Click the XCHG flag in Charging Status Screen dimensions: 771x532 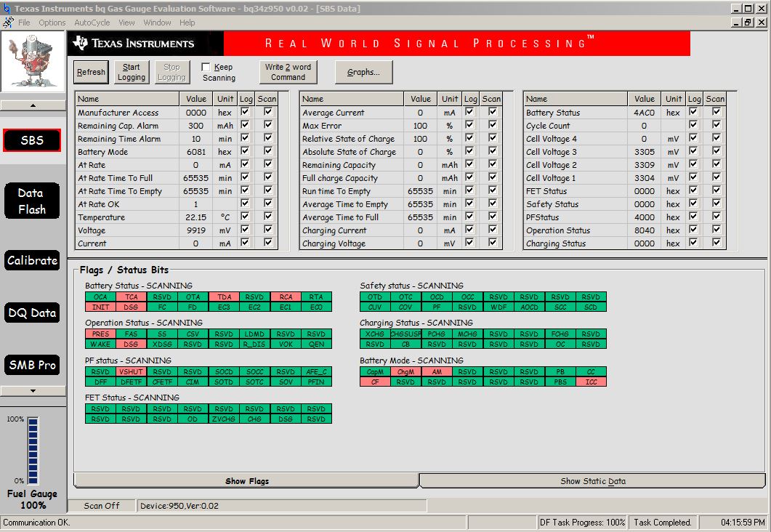coord(375,334)
